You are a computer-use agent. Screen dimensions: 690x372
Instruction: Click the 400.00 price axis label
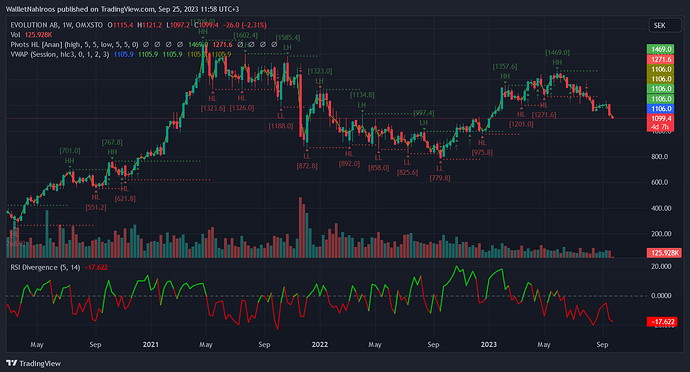661,208
